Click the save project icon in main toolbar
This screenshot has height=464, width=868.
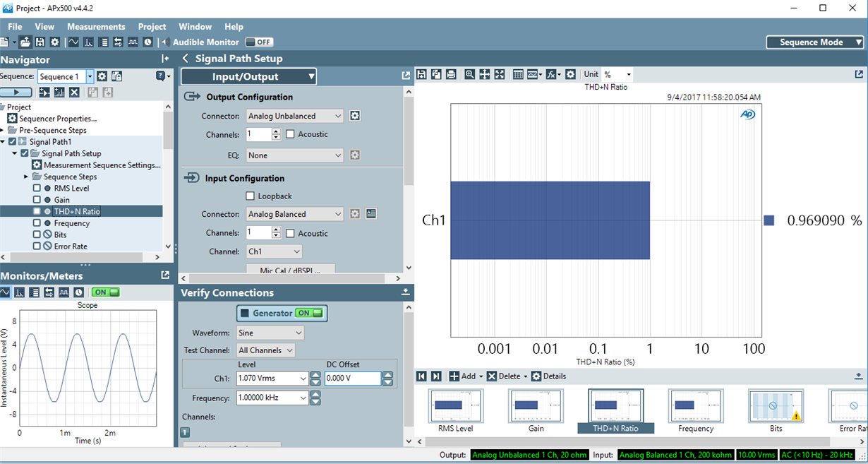point(40,42)
